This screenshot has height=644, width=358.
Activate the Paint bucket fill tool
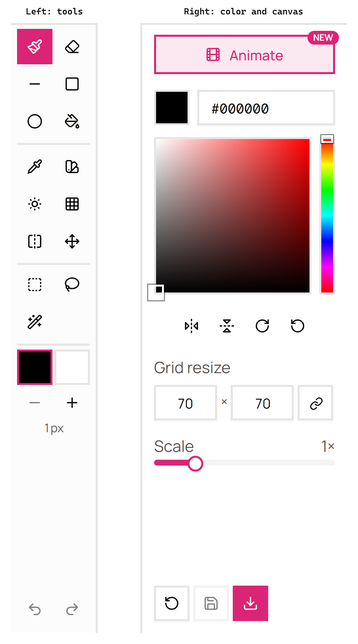(x=72, y=121)
